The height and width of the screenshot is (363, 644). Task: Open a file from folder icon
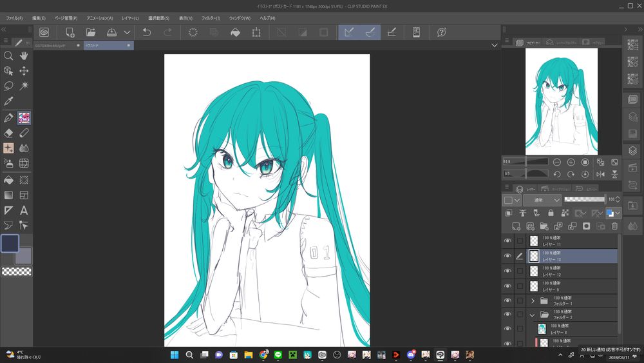tap(91, 32)
